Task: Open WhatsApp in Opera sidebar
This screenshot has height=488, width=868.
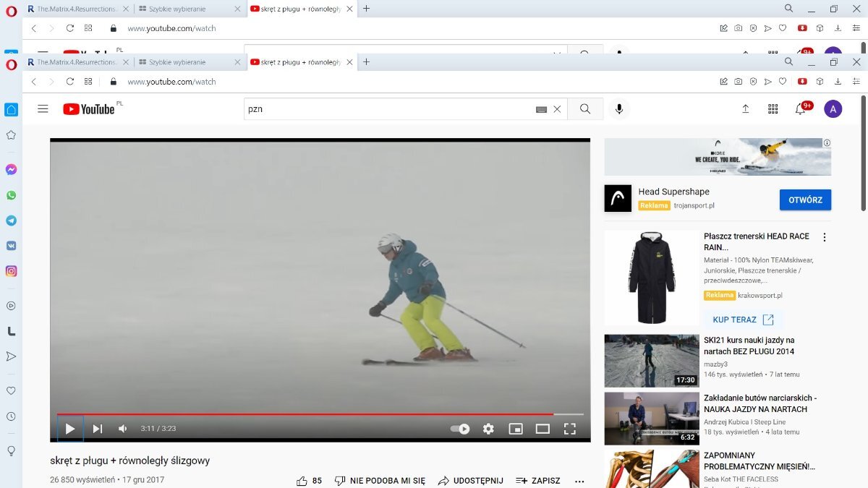Action: pyautogui.click(x=11, y=195)
